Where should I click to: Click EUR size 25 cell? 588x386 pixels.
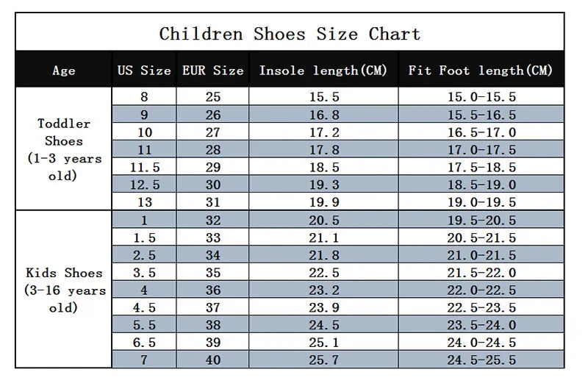pyautogui.click(x=212, y=97)
